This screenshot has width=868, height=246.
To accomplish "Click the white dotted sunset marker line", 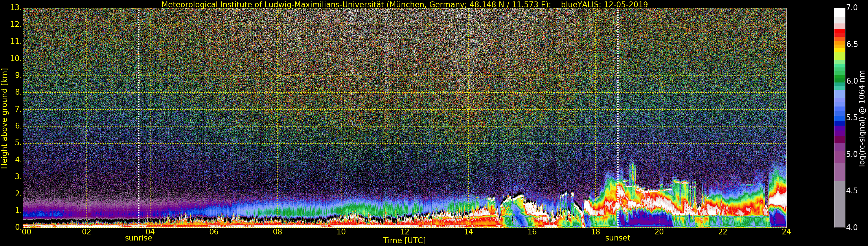I will 618,118.
